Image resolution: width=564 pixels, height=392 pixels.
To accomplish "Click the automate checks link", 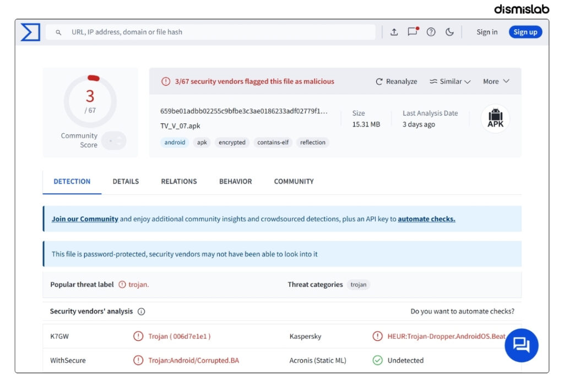I will pos(426,219).
